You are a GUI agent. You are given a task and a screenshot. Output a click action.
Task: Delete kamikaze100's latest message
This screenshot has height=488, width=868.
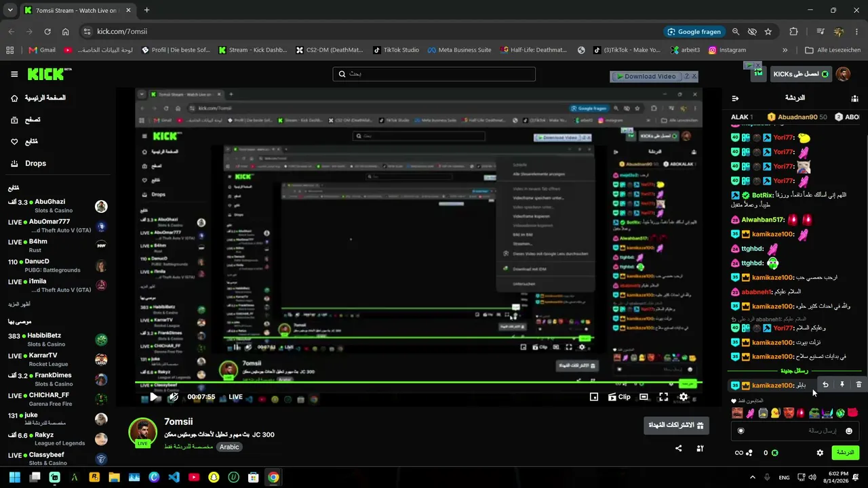coord(859,384)
